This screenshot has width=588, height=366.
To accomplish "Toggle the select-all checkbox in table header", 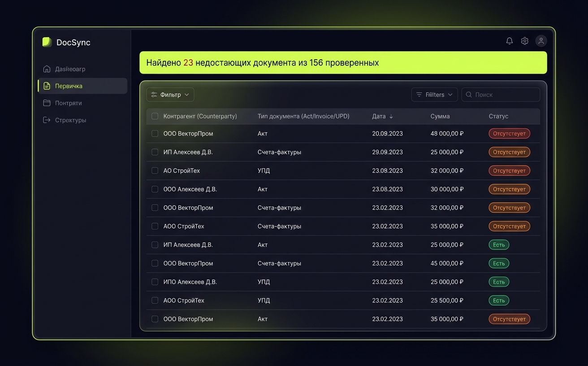I will coord(155,116).
